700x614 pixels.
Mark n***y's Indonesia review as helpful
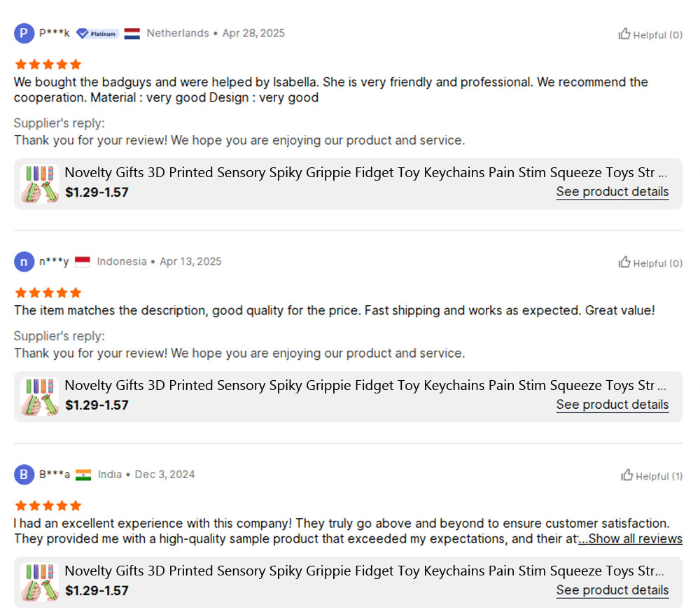(650, 263)
